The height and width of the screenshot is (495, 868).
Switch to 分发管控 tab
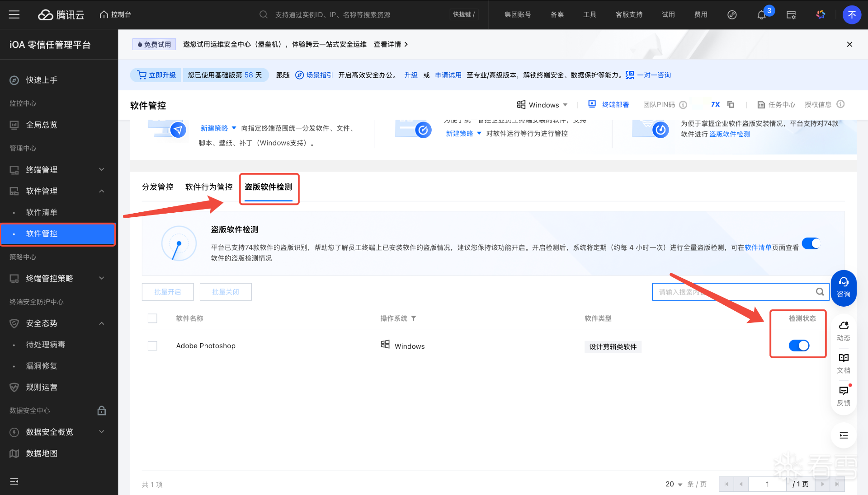[157, 187]
